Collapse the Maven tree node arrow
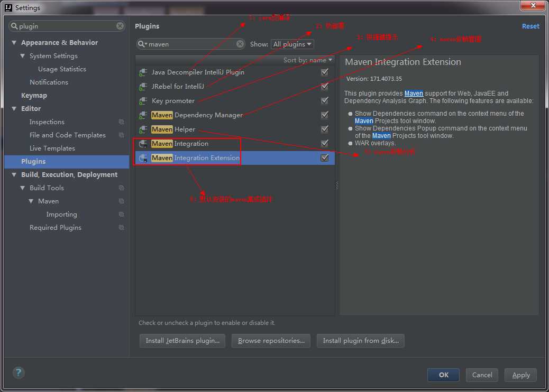Image resolution: width=549 pixels, height=392 pixels. [x=31, y=201]
